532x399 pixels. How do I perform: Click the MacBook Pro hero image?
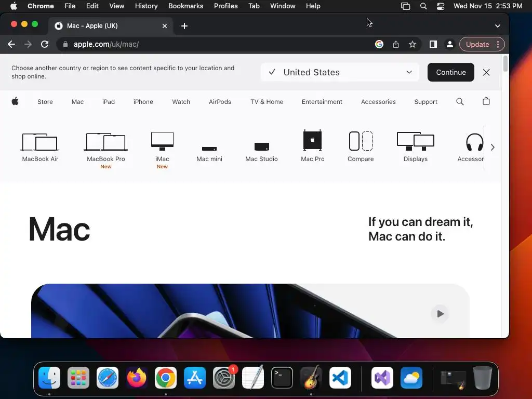[250, 311]
